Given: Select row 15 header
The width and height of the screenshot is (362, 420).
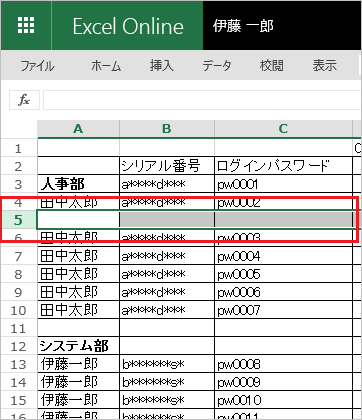Looking at the screenshot, I should pyautogui.click(x=18, y=400).
